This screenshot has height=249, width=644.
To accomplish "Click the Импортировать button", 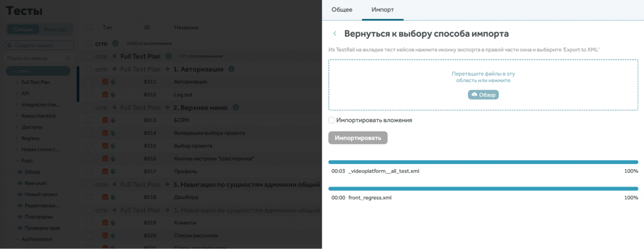I will pos(358,138).
